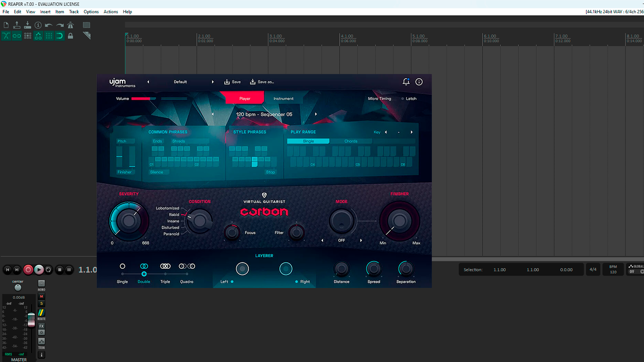This screenshot has width=644, height=362.
Task: Click the plugin Save as button
Action: click(262, 82)
